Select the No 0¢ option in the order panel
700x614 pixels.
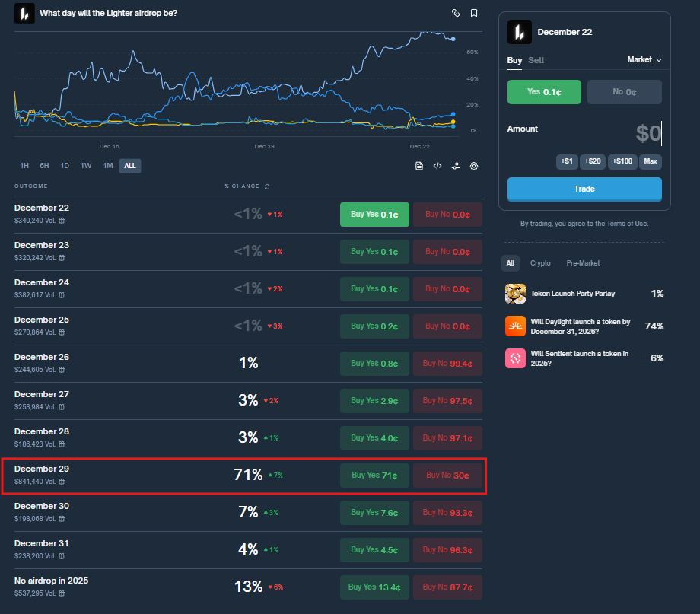click(x=624, y=91)
